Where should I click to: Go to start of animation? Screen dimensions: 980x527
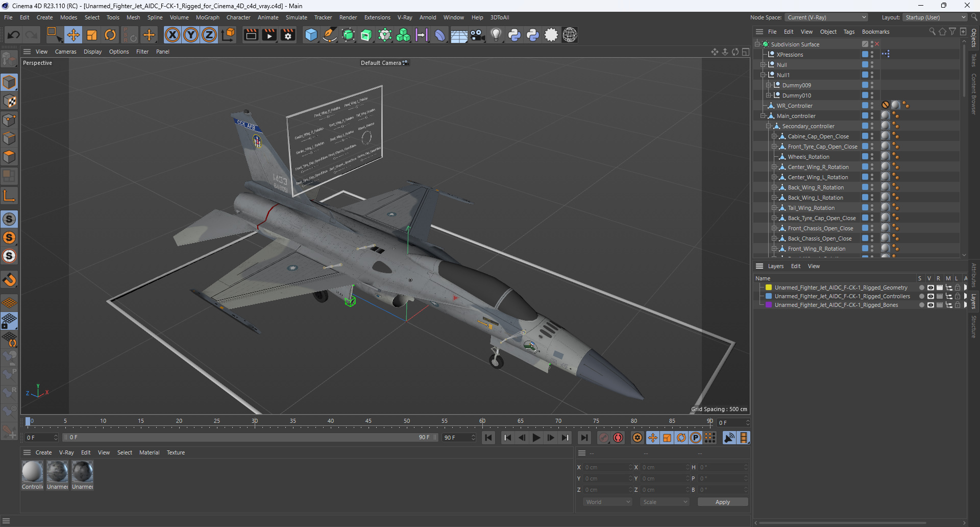click(488, 438)
